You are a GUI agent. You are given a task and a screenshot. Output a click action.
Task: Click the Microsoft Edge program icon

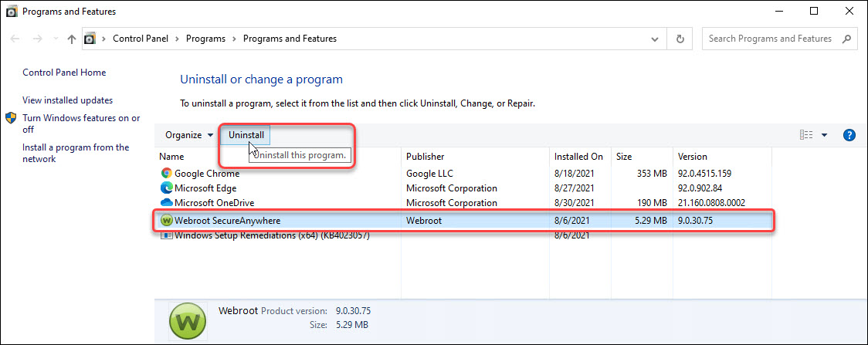click(x=166, y=188)
